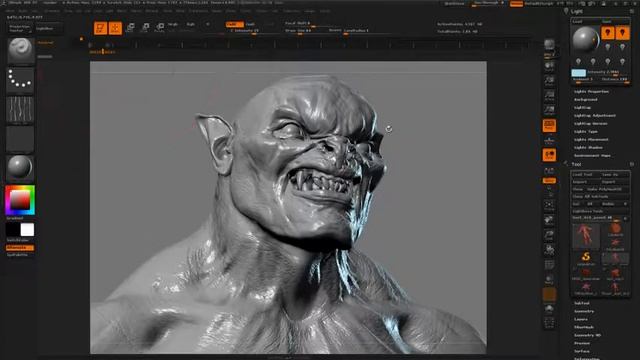This screenshot has width=640, height=360.
Task: Toggle the Persp perspective button
Action: [549, 125]
